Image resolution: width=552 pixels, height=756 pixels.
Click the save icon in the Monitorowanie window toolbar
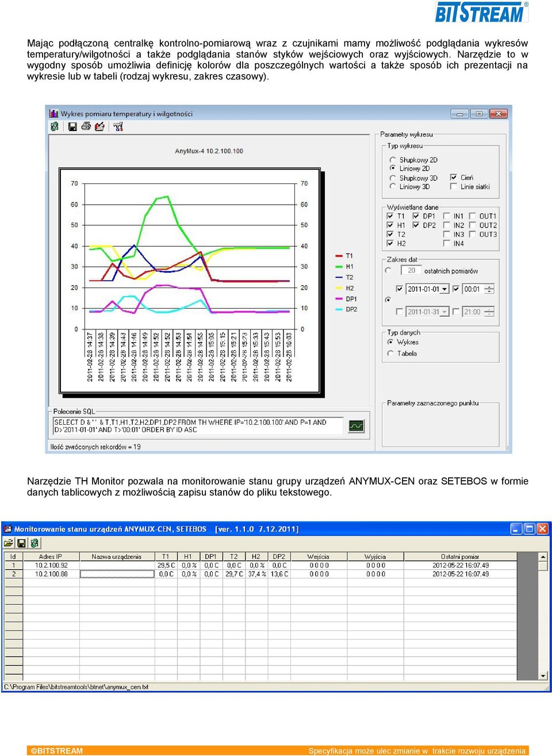pos(22,543)
